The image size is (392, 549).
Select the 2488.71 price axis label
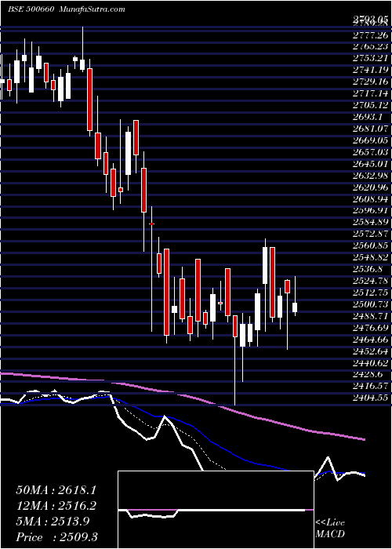371,317
